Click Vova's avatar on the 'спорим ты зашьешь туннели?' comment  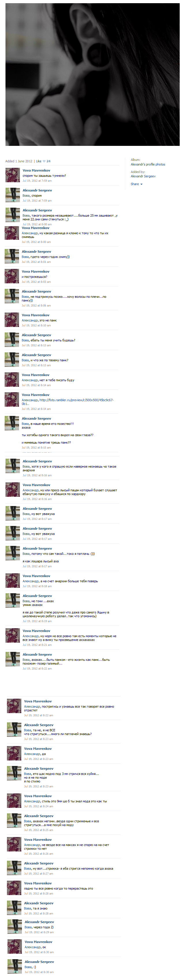12,175
